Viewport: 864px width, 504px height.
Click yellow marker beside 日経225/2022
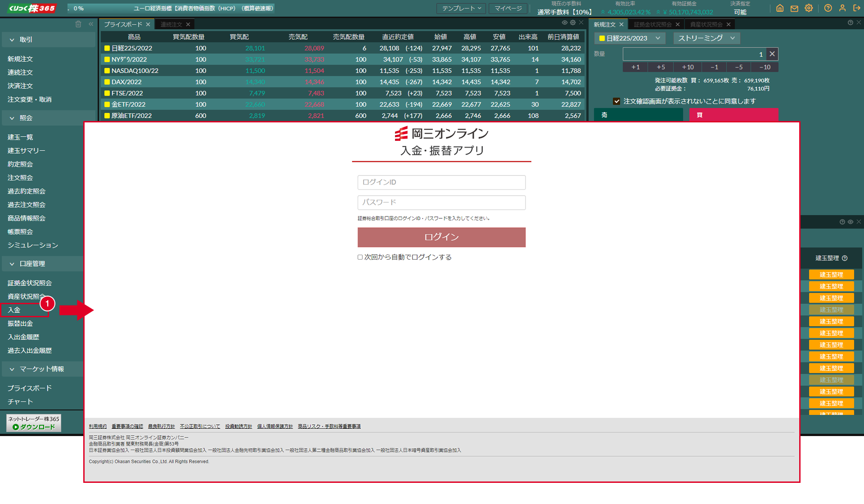[107, 48]
